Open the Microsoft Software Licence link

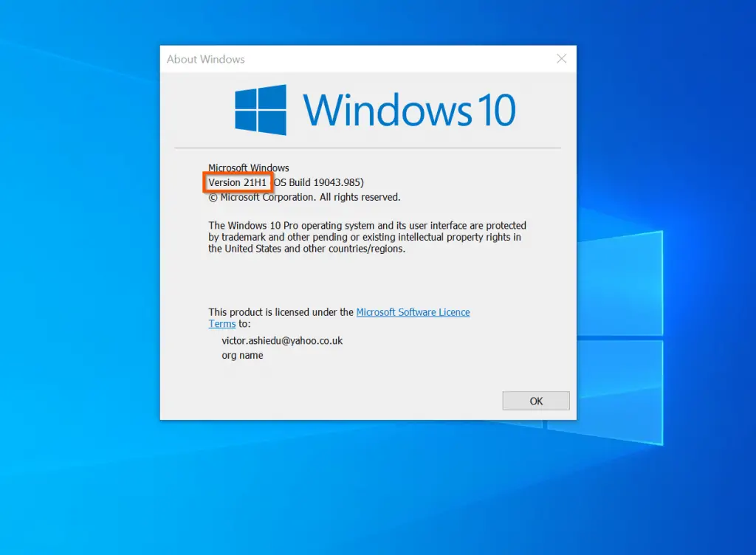[413, 312]
